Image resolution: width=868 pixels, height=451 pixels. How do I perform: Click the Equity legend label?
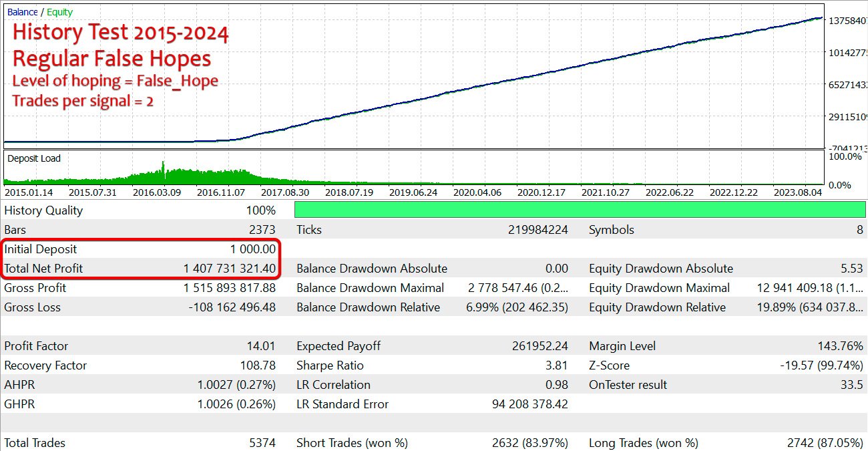click(x=60, y=12)
